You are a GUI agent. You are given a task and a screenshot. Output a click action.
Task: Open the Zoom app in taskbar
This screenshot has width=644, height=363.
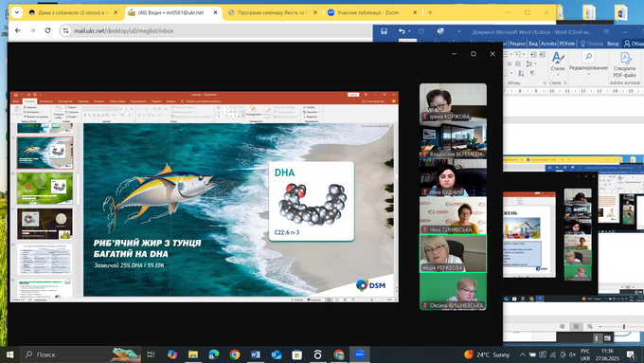(360, 354)
